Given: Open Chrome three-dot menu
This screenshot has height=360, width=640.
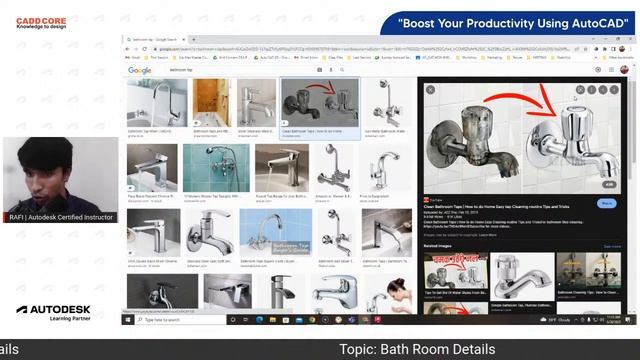Looking at the screenshot, I should (631, 49).
